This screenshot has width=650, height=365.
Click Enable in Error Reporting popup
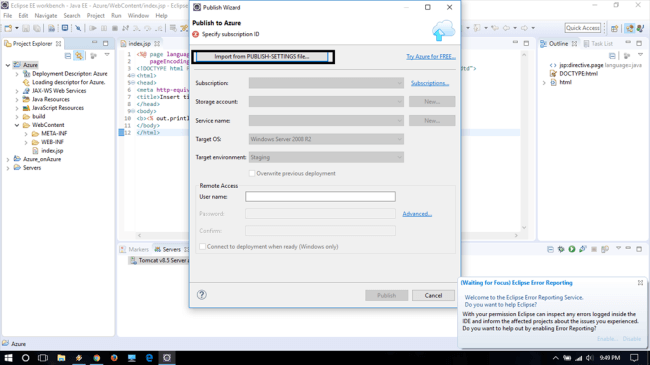[607, 339]
